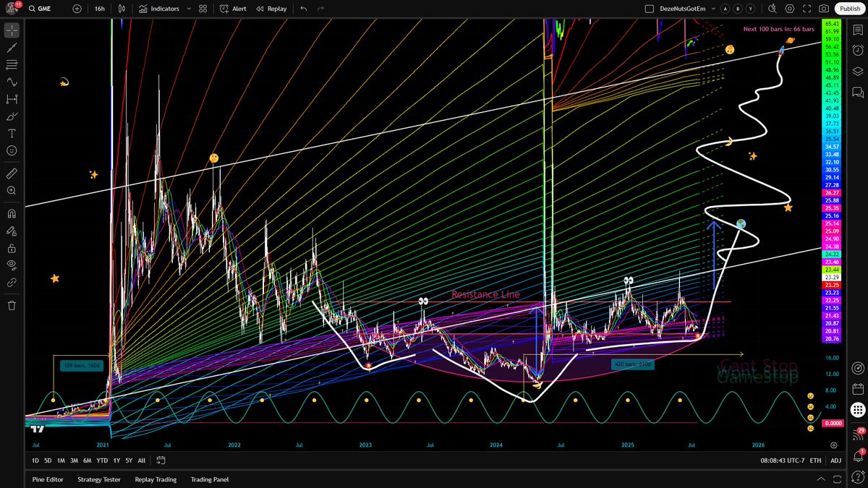Activate the zoom in tool
This screenshot has height=488, width=868.
(x=12, y=191)
